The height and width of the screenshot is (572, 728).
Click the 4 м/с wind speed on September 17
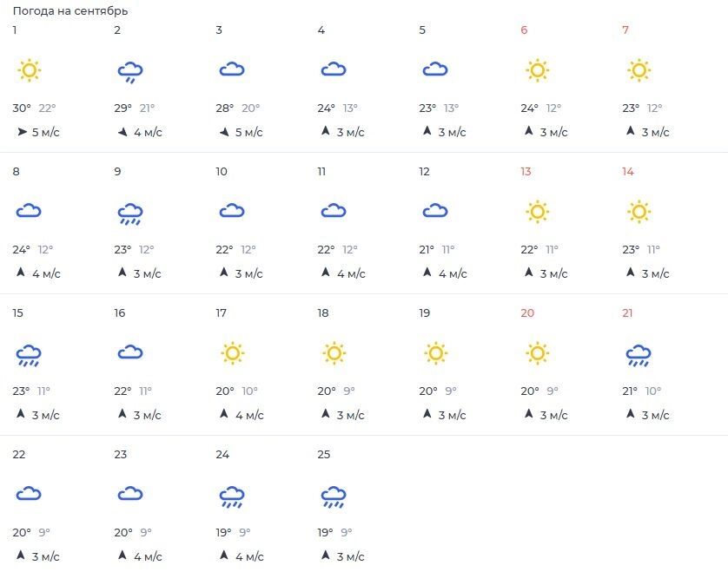point(249,415)
